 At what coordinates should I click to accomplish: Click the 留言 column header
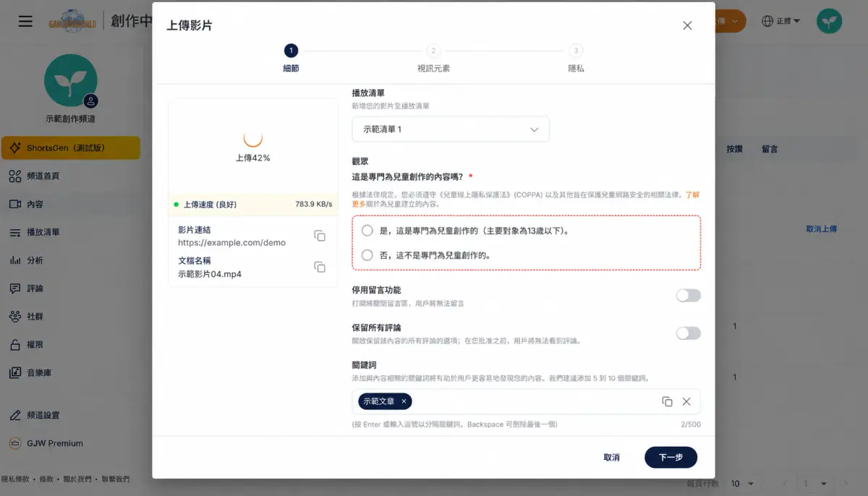(770, 149)
